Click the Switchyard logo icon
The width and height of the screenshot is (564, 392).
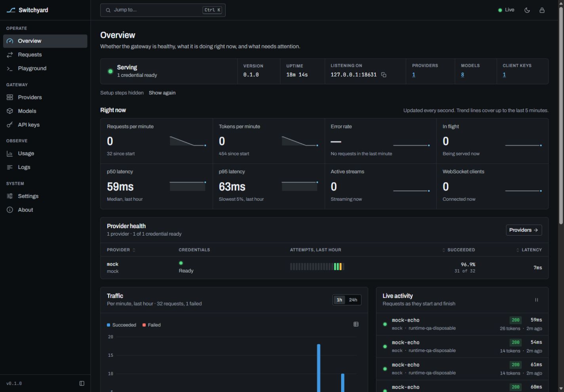[11, 10]
